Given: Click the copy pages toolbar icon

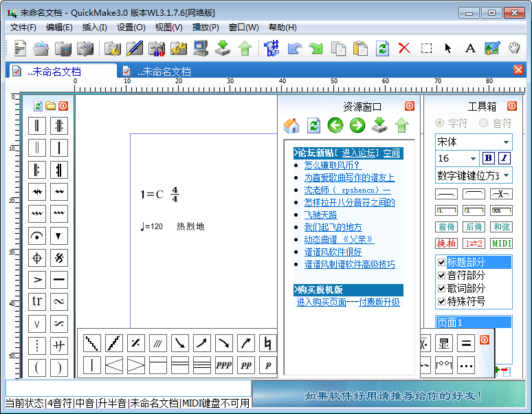Looking at the screenshot, I should (338, 48).
